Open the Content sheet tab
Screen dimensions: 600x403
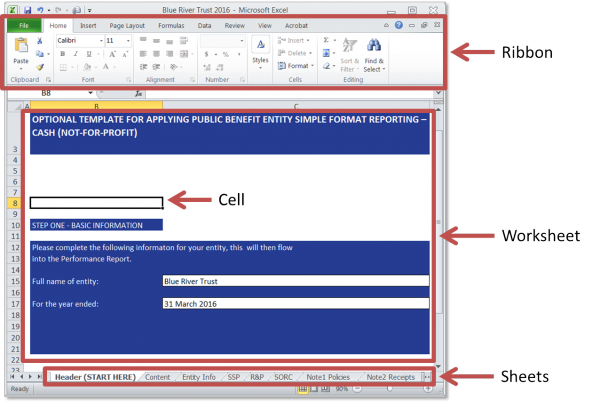158,377
